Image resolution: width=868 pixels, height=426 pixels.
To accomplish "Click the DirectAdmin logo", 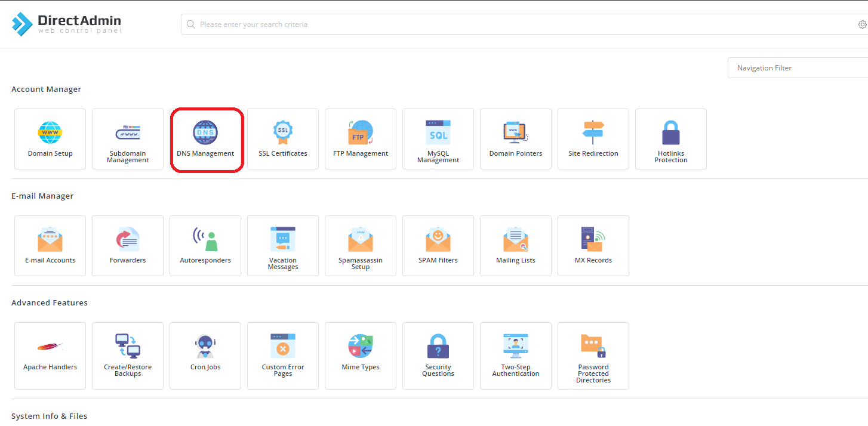I will pyautogui.click(x=66, y=24).
